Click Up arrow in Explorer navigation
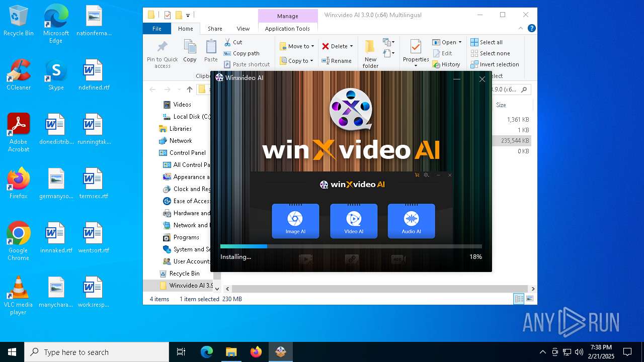 (x=189, y=89)
